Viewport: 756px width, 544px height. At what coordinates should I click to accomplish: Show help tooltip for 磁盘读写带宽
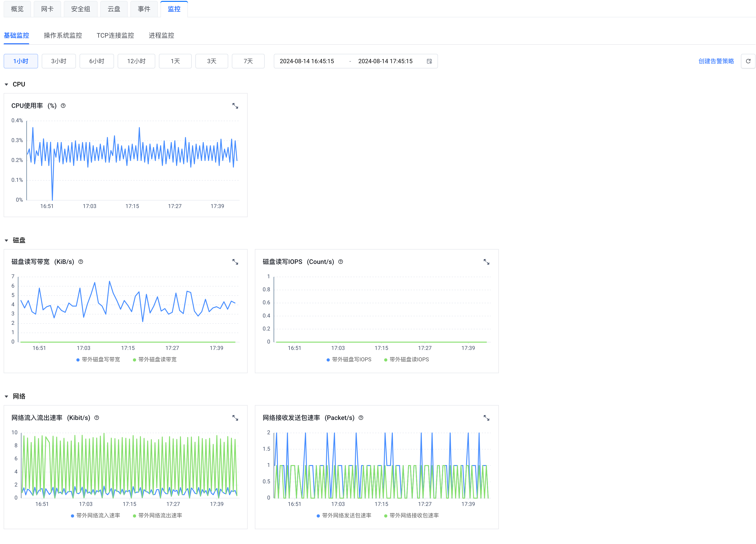coord(81,262)
